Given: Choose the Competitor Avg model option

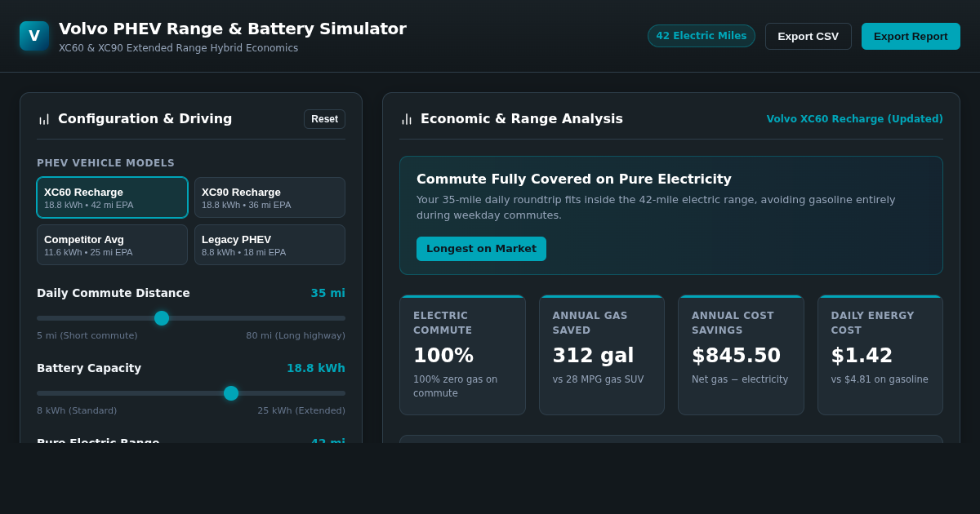Looking at the screenshot, I should (x=112, y=245).
